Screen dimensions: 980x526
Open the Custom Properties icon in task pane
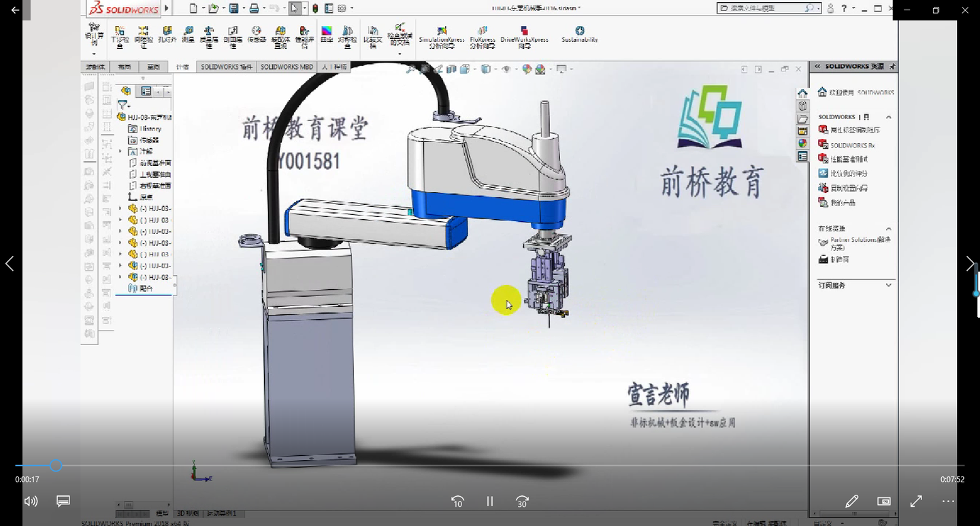[802, 157]
